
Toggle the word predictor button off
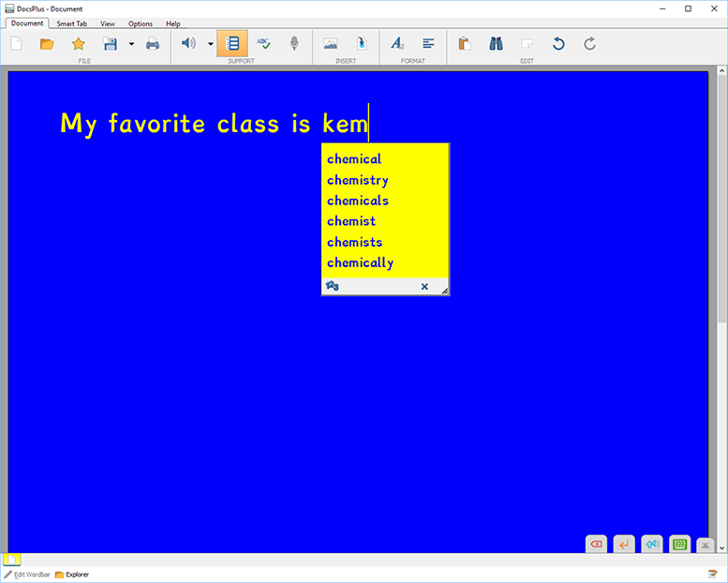232,43
